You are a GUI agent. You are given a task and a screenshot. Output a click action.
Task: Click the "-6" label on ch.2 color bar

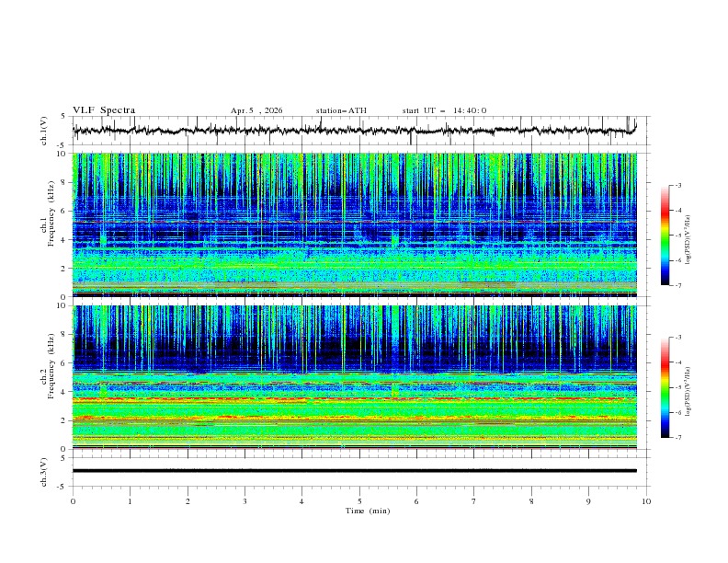pos(678,412)
